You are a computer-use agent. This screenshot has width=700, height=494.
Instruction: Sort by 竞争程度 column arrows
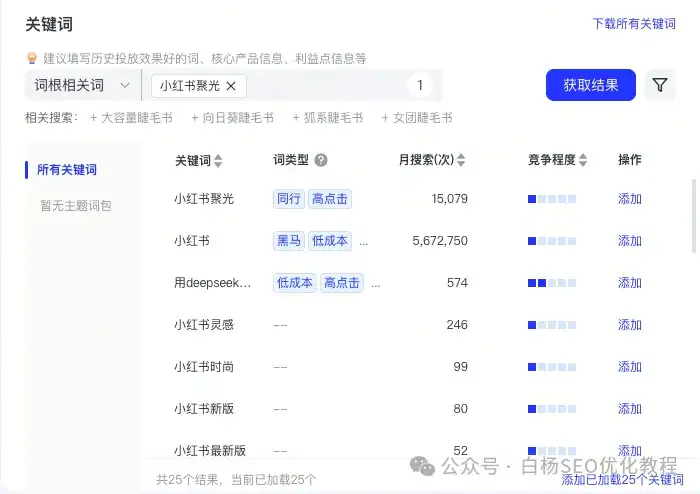[583, 160]
